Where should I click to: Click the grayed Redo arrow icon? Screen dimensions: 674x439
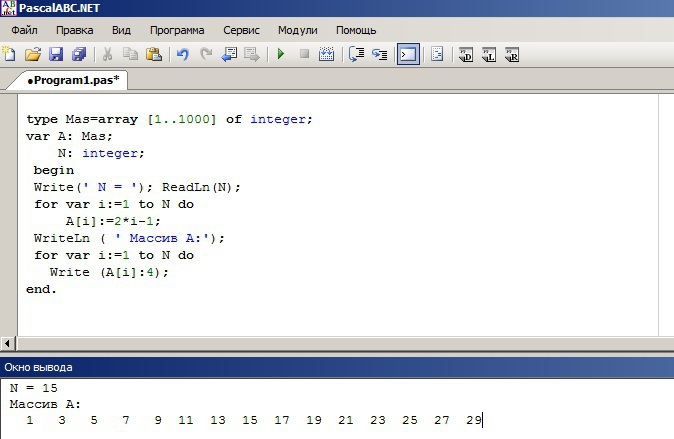(206, 54)
